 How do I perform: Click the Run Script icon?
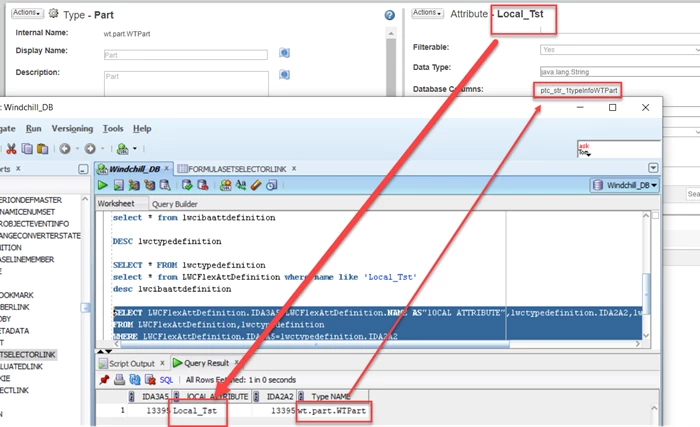[x=118, y=185]
